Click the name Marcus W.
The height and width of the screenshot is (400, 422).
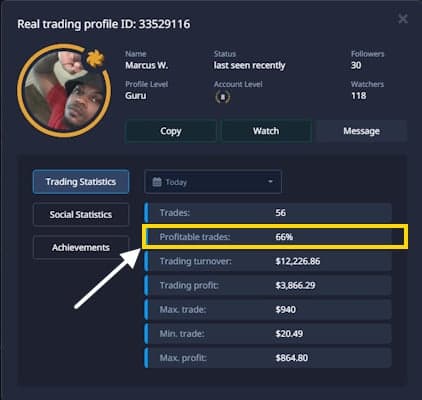[146, 65]
